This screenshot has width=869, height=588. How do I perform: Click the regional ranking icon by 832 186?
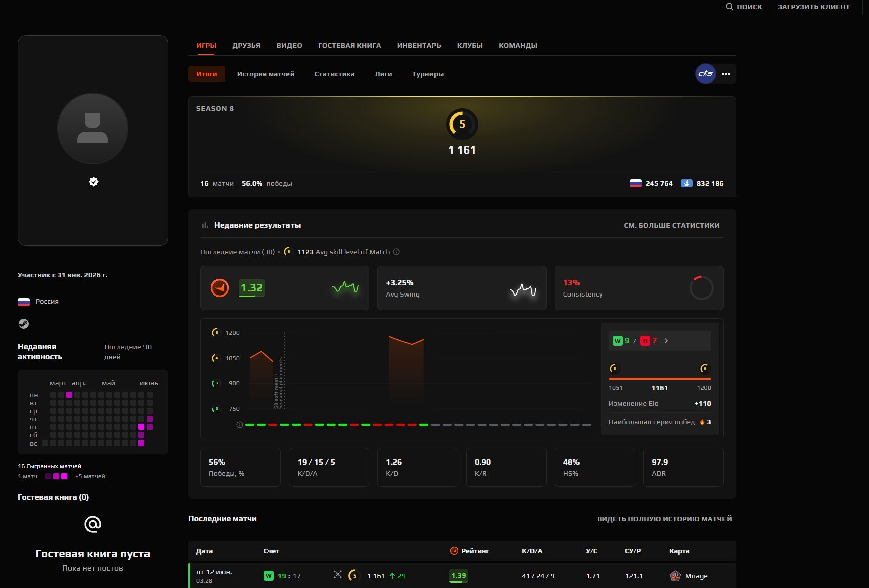click(x=687, y=183)
